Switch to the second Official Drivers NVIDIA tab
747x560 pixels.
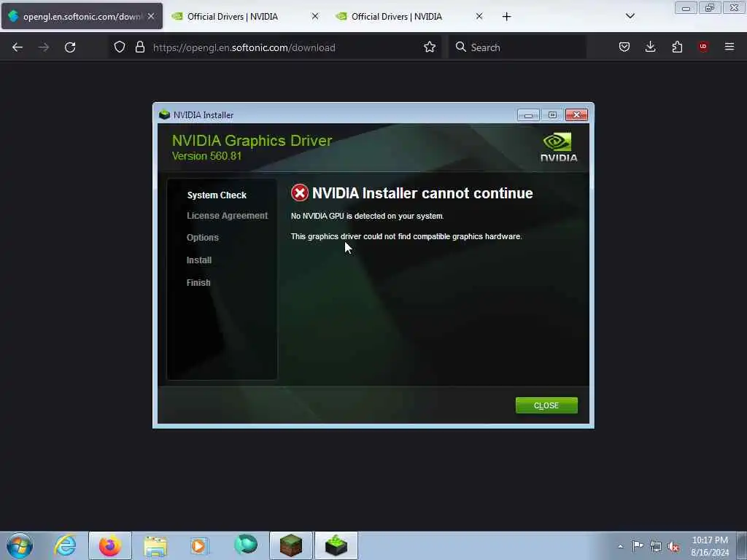pyautogui.click(x=396, y=16)
